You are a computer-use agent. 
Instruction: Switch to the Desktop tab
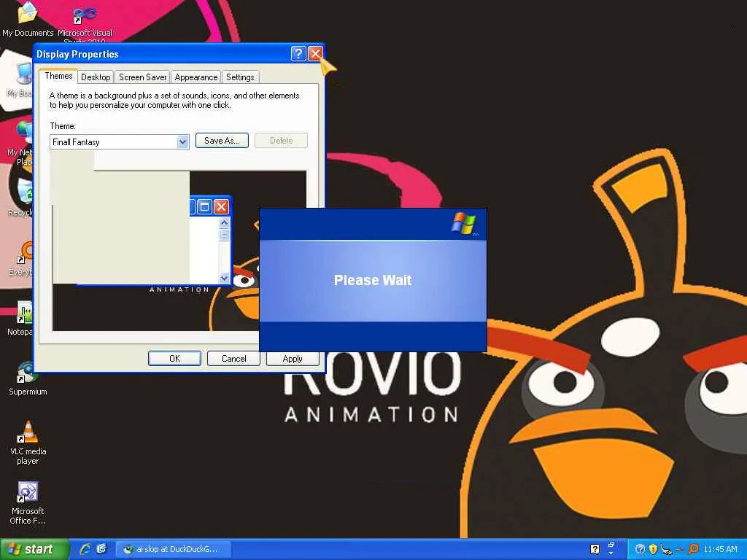96,77
